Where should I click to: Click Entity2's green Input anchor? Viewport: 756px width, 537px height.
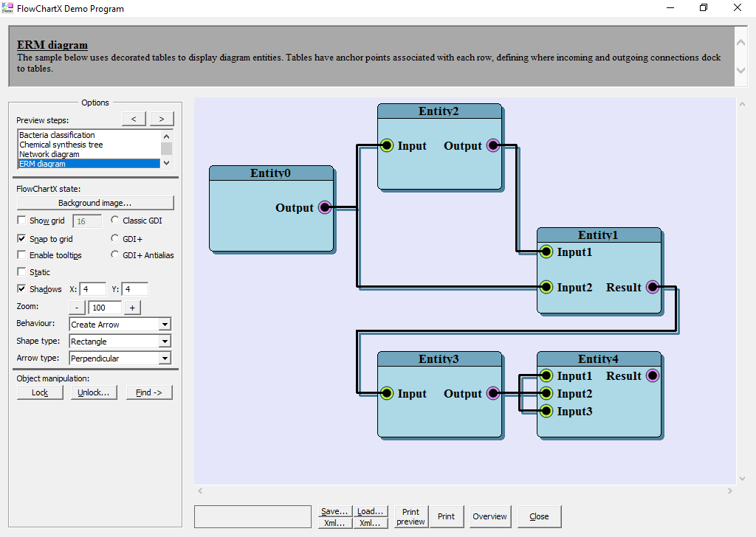[386, 146]
